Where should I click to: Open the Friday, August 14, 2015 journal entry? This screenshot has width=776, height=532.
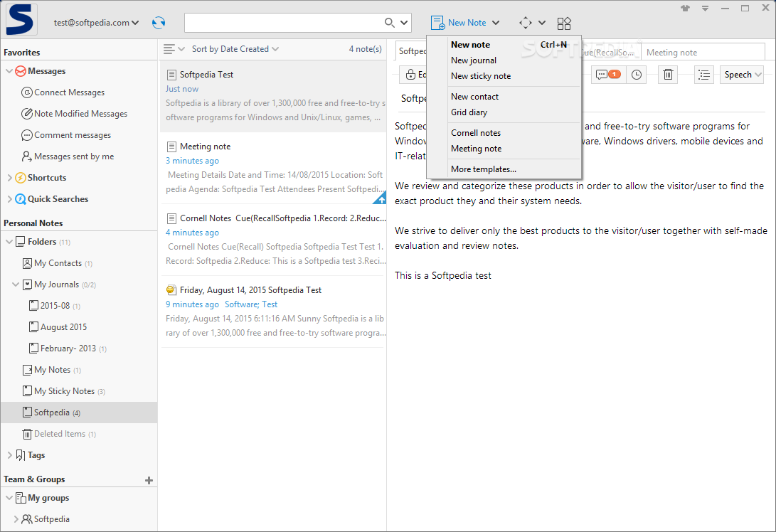[273, 312]
